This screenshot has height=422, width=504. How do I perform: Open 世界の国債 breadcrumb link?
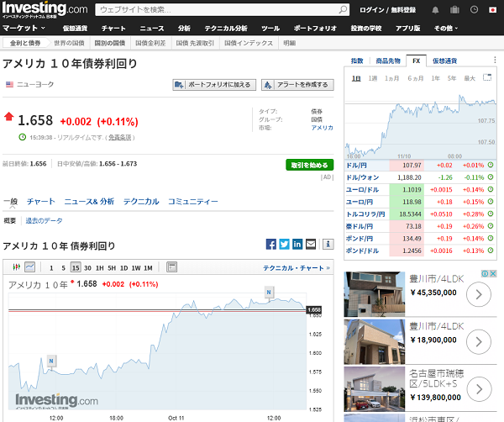(69, 43)
